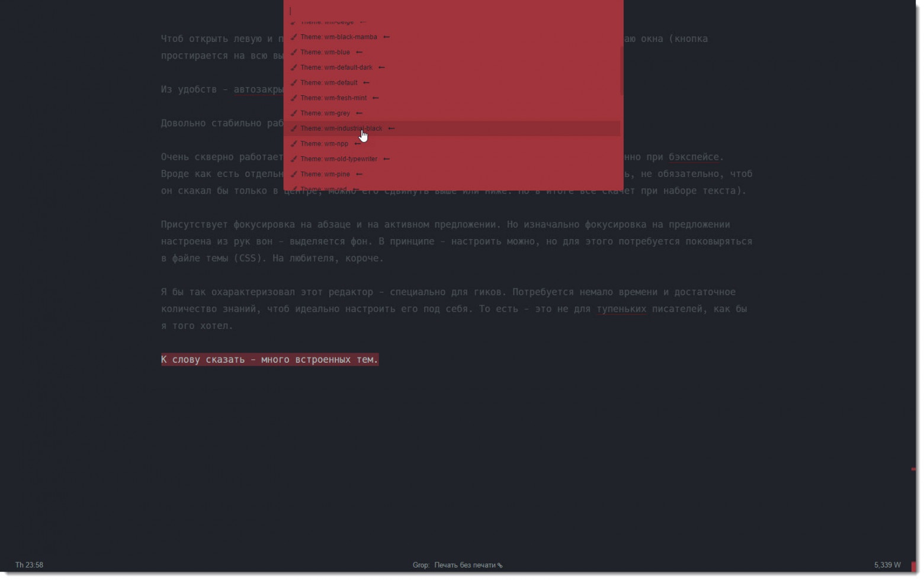This screenshot has width=924, height=580.
Task: Click the paragraph starting Присутствует фокусировка
Action: click(457, 241)
